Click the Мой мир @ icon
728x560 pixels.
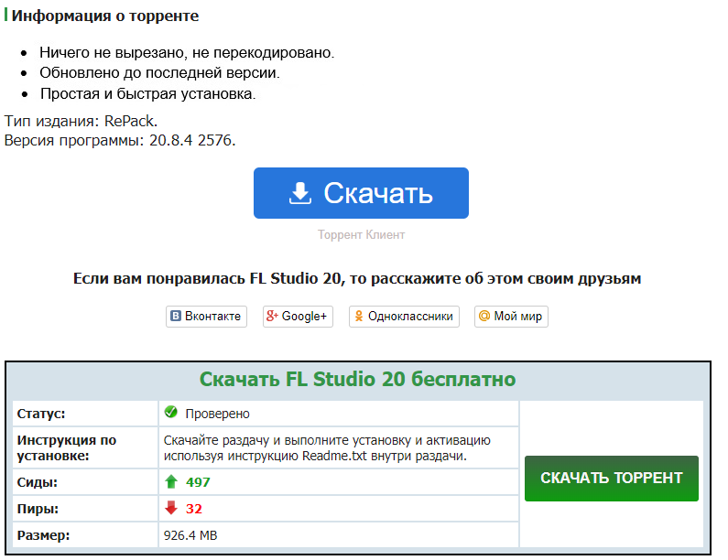tap(484, 316)
